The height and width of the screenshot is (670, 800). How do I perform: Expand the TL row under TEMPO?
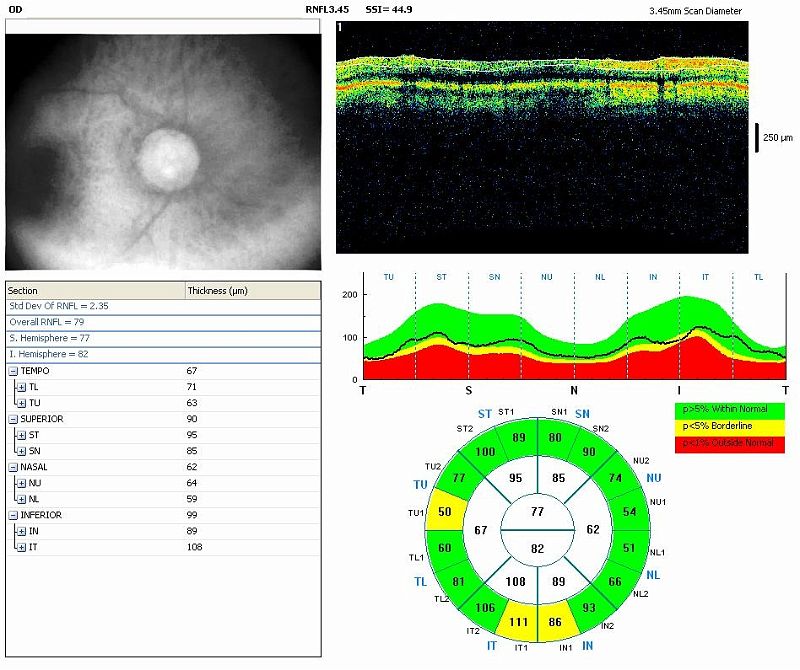22,386
